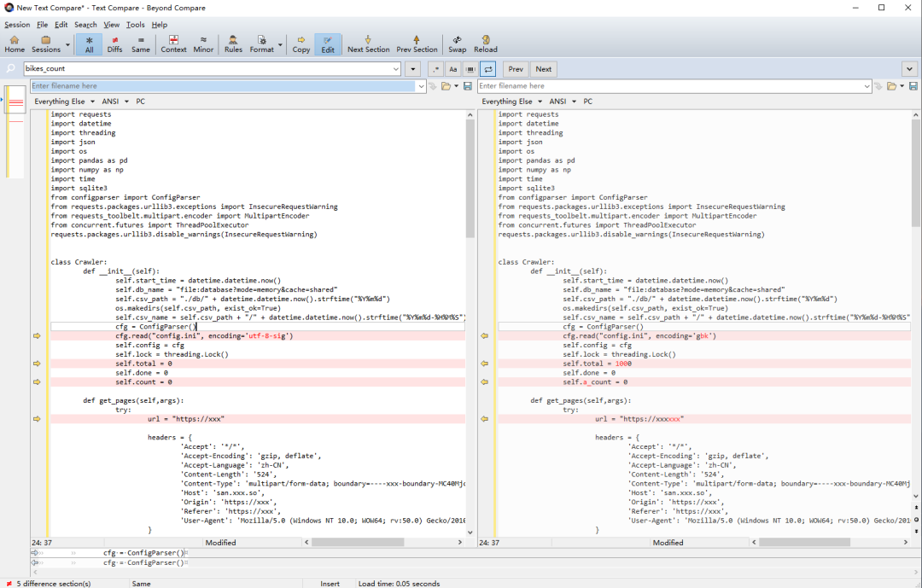
Task: Copy right 'gbk' encoding line to the left
Action: tap(485, 335)
